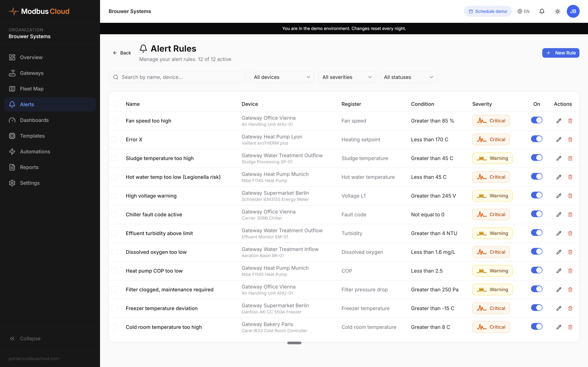Toggle light mode with the sun icon
Screen dimensions: 588x367
557,11
